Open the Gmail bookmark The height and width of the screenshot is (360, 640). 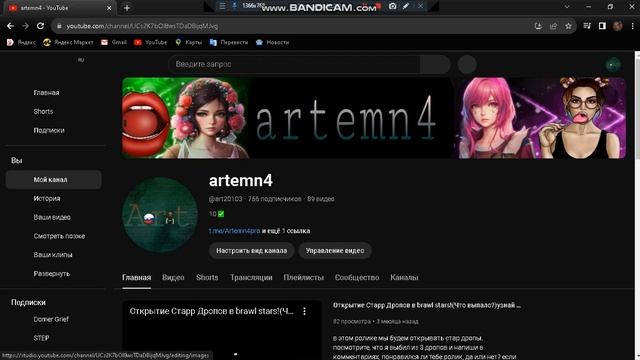coord(114,42)
